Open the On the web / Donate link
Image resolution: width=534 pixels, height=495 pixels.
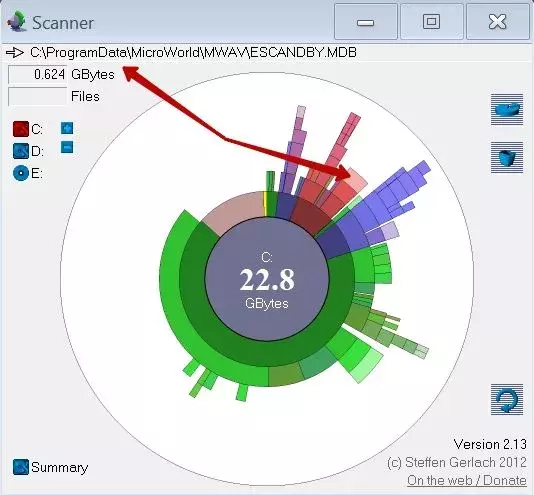(x=467, y=480)
